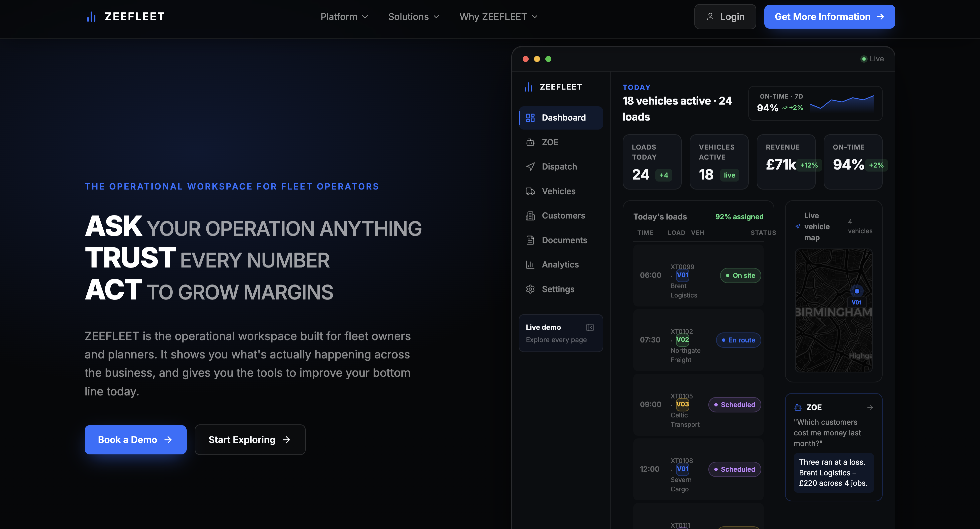
Task: Click the Settings gear icon
Action: pyautogui.click(x=530, y=289)
